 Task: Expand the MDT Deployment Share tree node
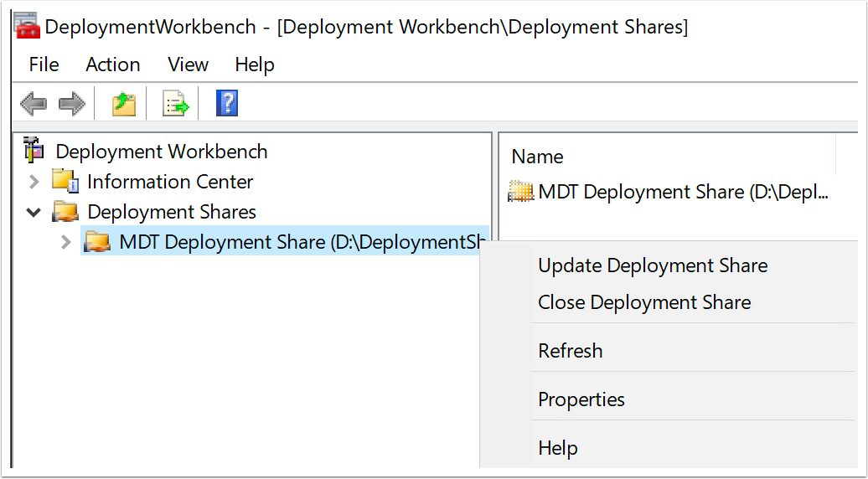(66, 242)
